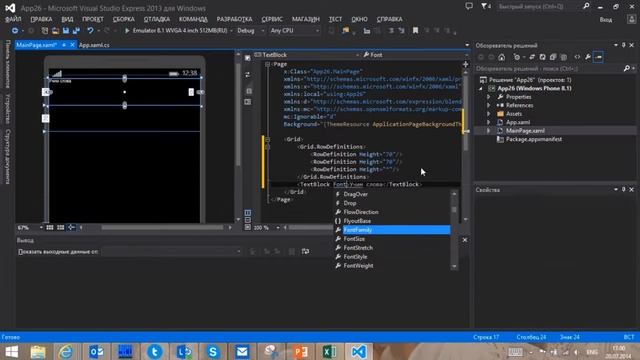Open the designer 67% zoom dropdown
Image resolution: width=640 pixels, height=360 pixels.
tap(41, 227)
